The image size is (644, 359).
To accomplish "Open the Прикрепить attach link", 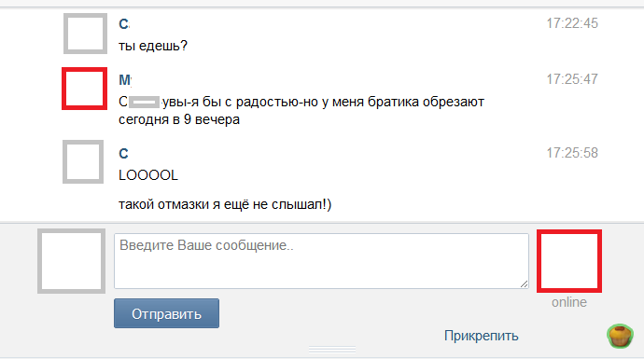I will point(481,336).
